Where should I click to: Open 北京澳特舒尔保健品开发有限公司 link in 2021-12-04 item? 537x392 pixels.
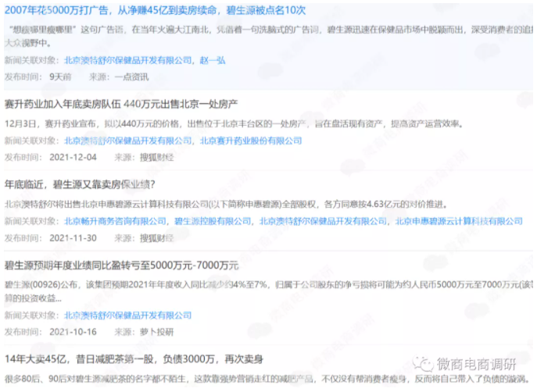tap(127, 141)
